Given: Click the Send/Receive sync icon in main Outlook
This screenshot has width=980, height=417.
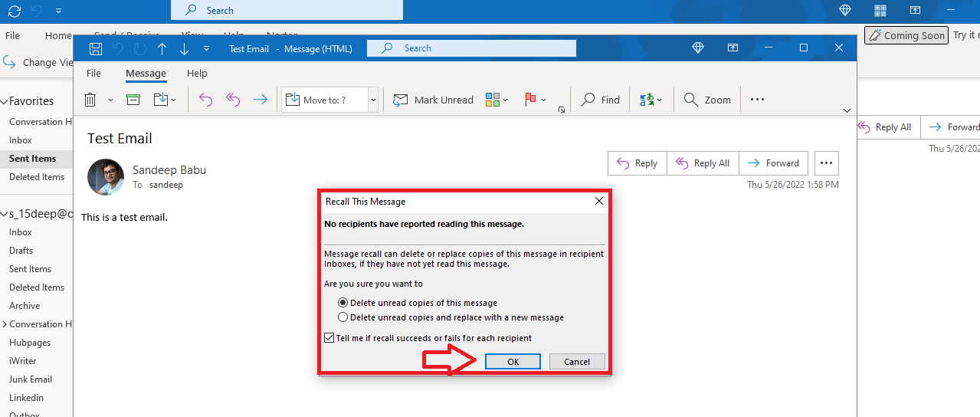Looking at the screenshot, I should [15, 11].
